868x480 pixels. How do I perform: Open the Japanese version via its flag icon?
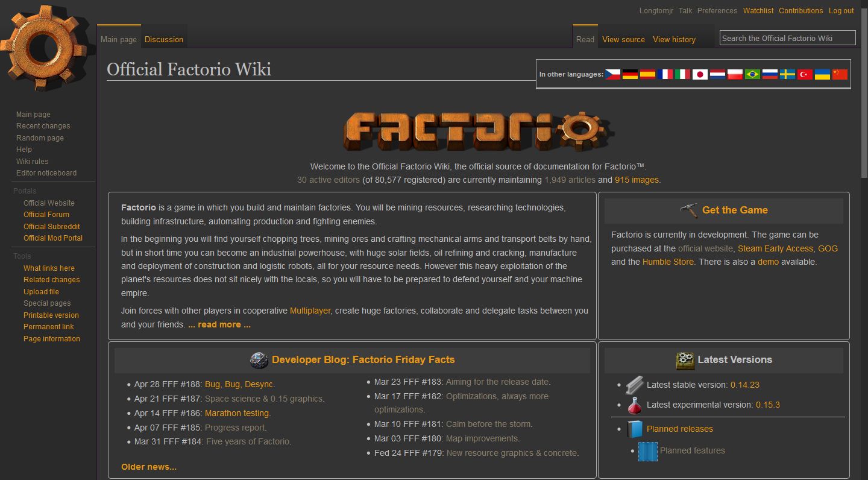[x=699, y=74]
